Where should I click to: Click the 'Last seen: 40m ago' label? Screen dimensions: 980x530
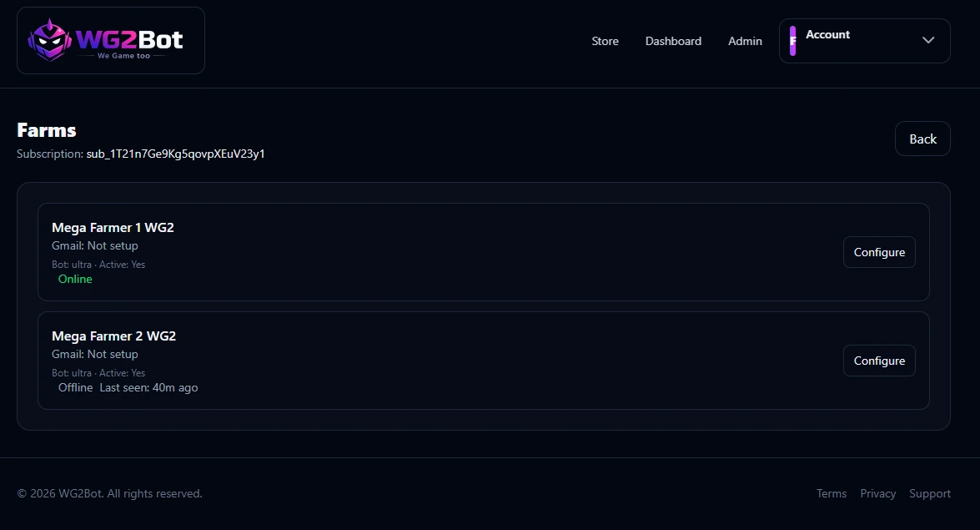(148, 387)
